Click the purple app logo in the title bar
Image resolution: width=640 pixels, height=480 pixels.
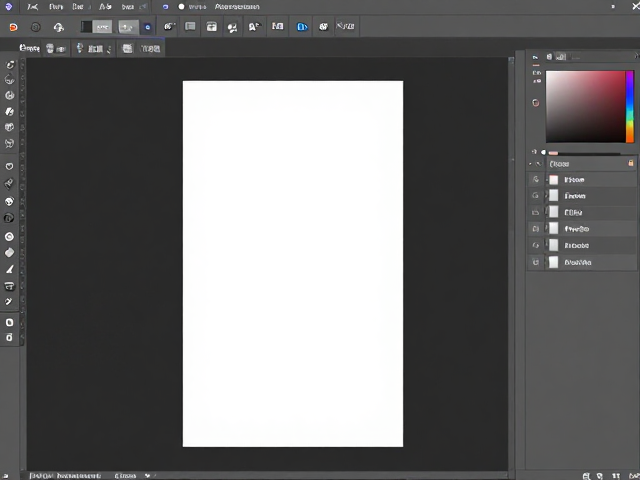tap(9, 7)
